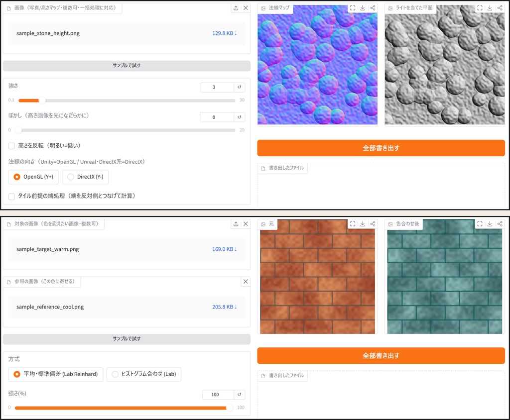Share the 元 original image

(373, 224)
